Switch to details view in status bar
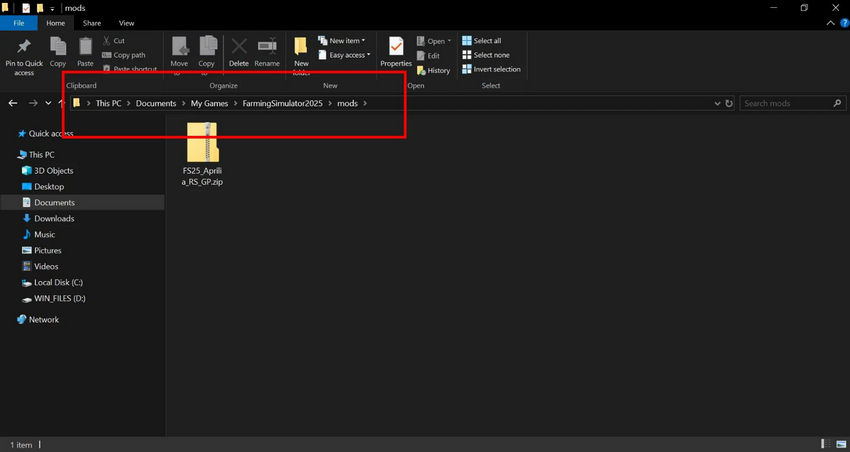Screen dimensions: 850x452 tap(825, 444)
